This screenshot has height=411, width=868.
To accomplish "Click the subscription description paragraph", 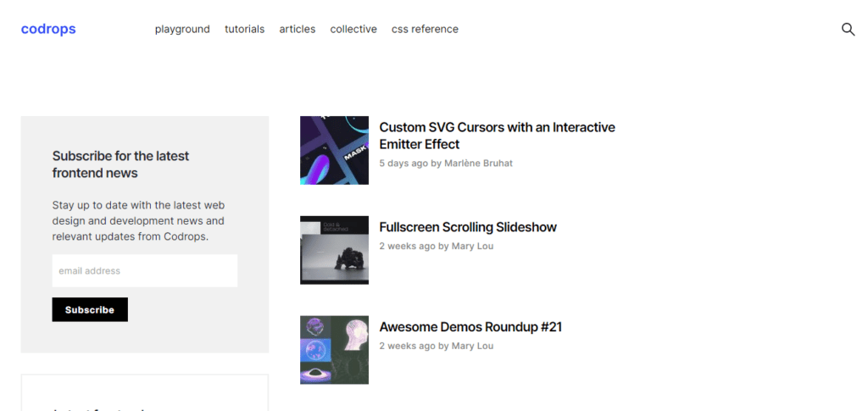I will point(138,220).
